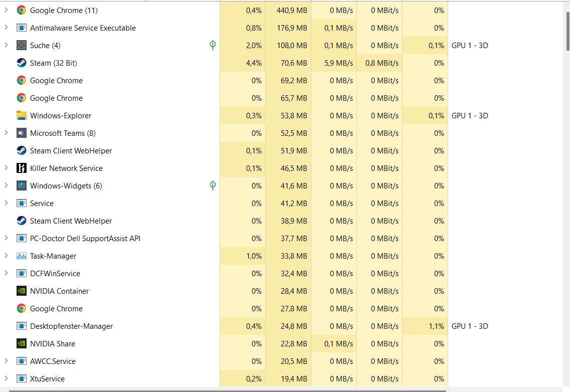The height and width of the screenshot is (392, 570).
Task: Select the Desktopfenster-Manager process name
Action: click(x=71, y=326)
